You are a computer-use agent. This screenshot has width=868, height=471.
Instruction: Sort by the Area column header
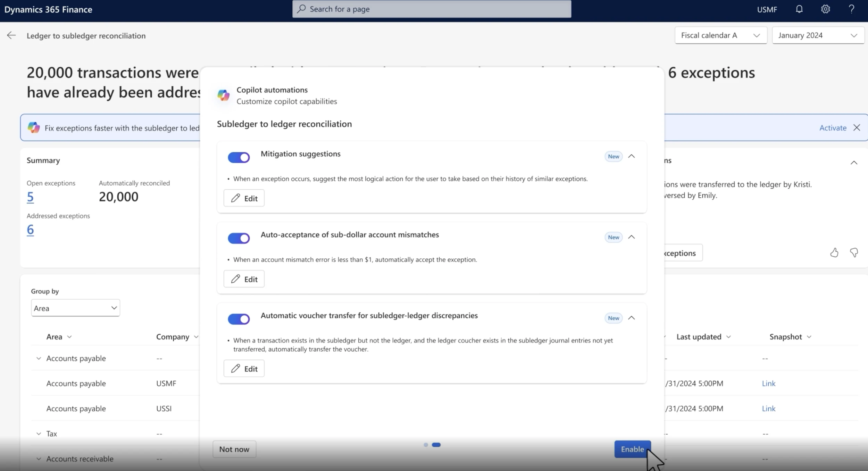click(59, 337)
